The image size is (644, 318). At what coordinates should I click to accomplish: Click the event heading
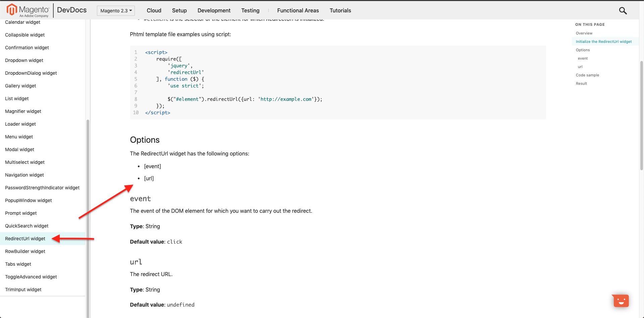140,199
